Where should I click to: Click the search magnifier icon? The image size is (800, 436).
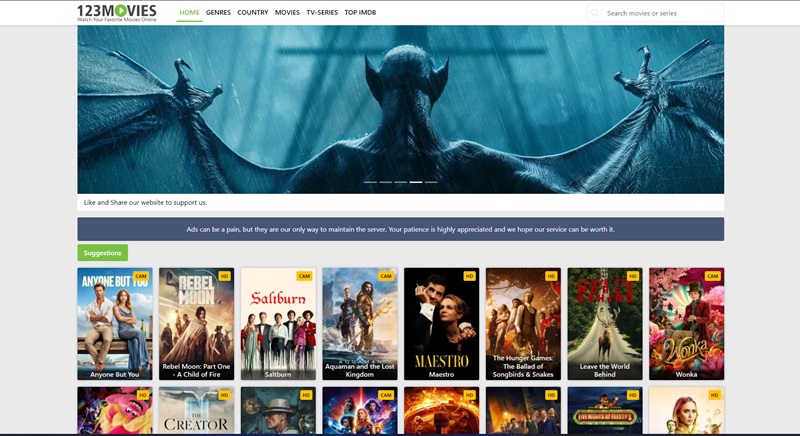point(595,13)
